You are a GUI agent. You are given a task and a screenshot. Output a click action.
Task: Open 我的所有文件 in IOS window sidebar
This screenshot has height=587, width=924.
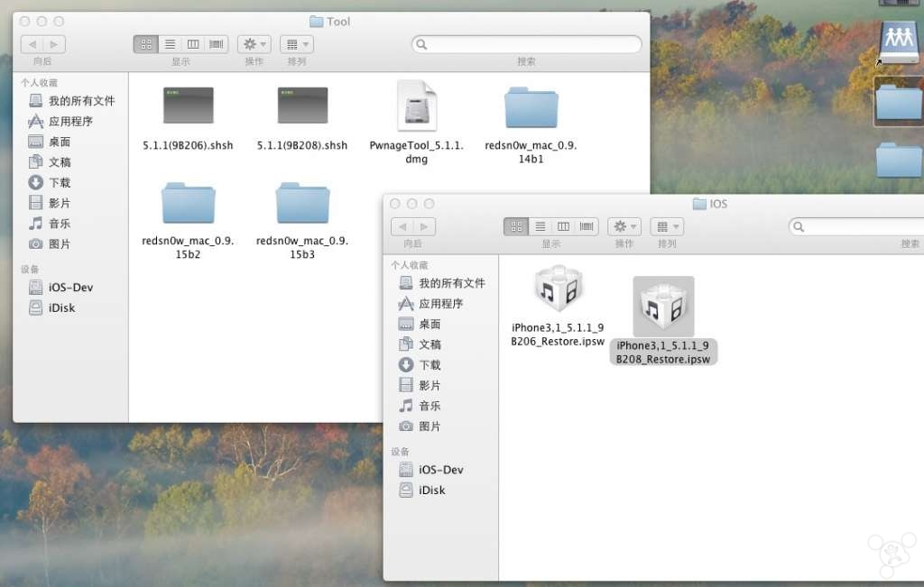coord(440,283)
